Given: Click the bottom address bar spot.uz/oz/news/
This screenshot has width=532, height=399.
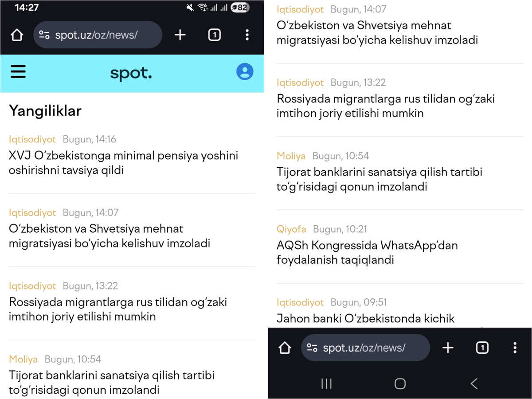Looking at the screenshot, I should 365,348.
